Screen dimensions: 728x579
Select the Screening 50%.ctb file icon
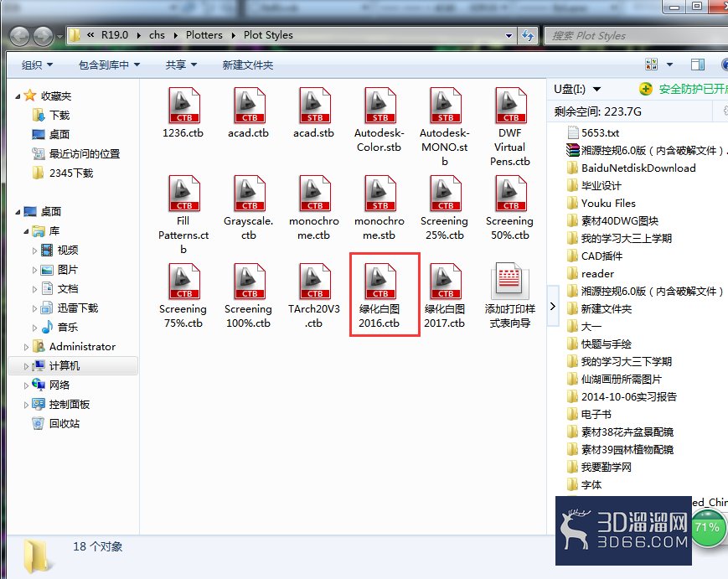(x=511, y=194)
